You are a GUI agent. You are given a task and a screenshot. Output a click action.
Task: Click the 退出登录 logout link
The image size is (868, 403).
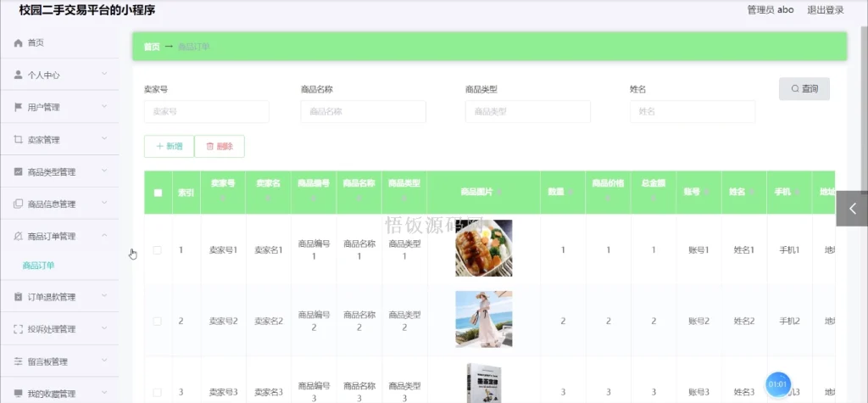[826, 9]
